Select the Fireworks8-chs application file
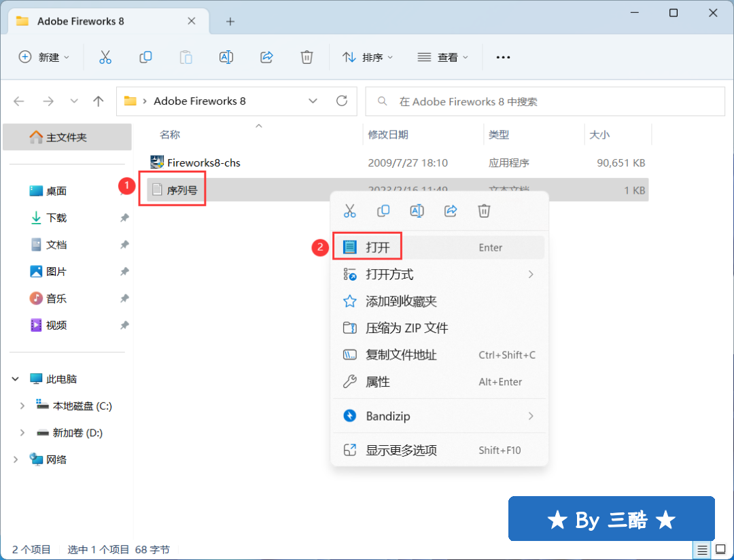 tap(398, 162)
